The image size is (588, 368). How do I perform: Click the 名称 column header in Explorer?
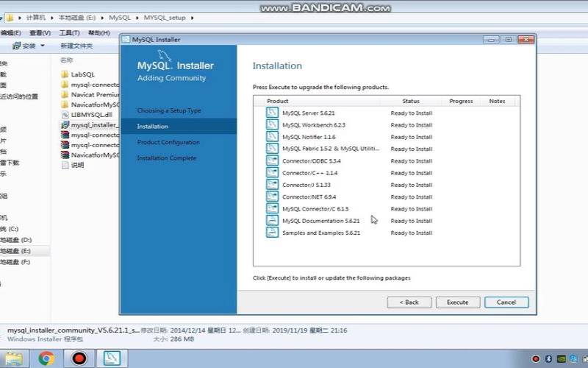67,60
